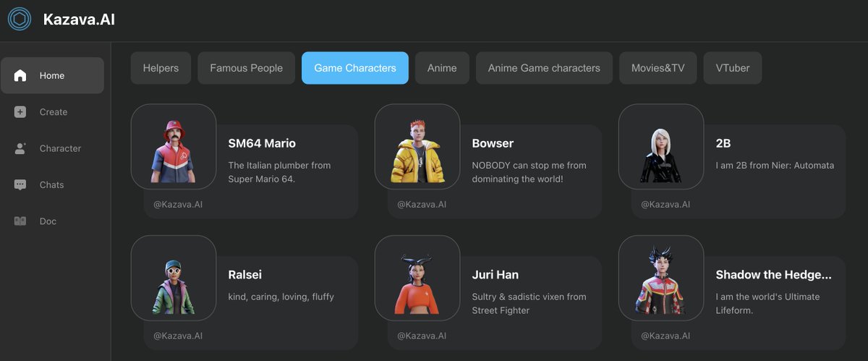This screenshot has width=868, height=361.
Task: Click the Shadow the Hedgehog avatar thumbnail
Action: (661, 278)
